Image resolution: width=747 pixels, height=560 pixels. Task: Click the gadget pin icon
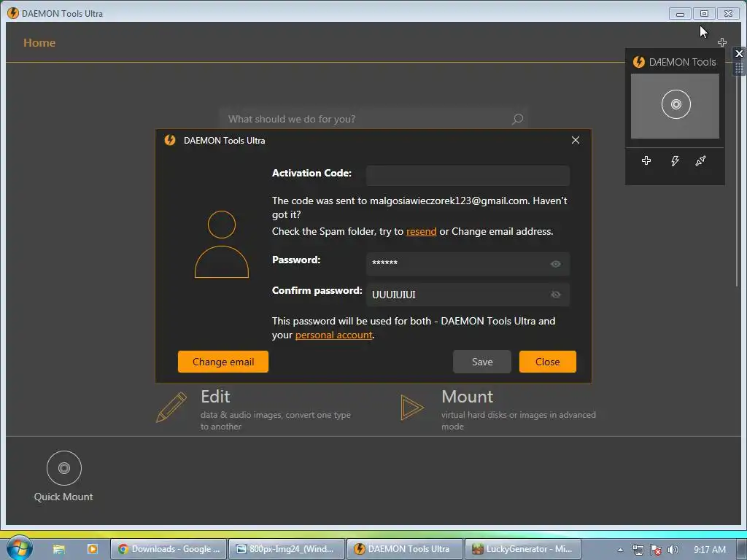700,161
